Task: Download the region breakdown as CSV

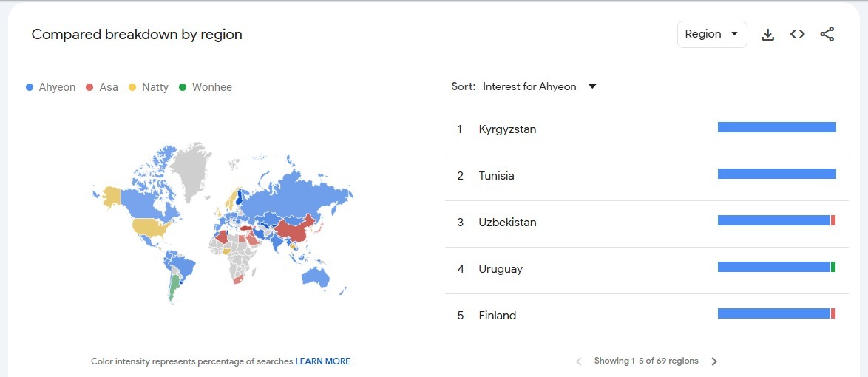Action: pyautogui.click(x=767, y=35)
